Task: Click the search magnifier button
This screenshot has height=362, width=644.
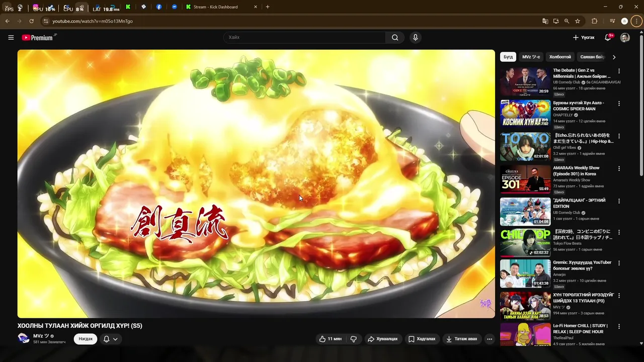Action: pyautogui.click(x=395, y=37)
